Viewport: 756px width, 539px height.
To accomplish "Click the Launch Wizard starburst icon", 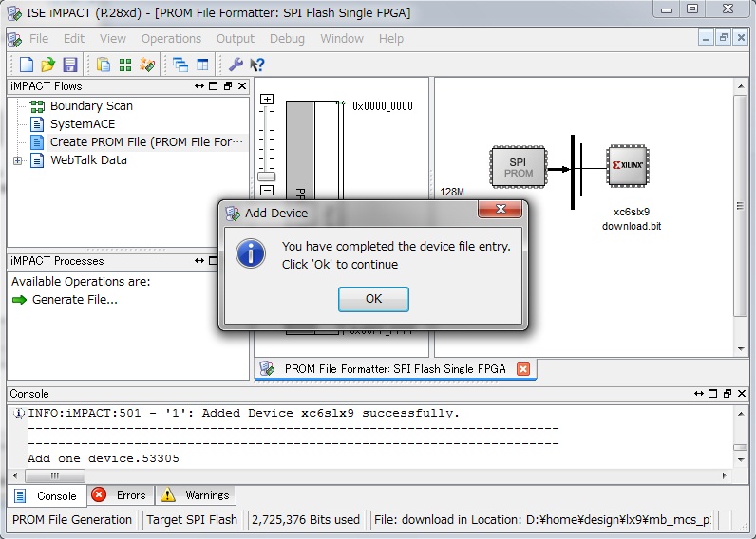I will tap(147, 65).
